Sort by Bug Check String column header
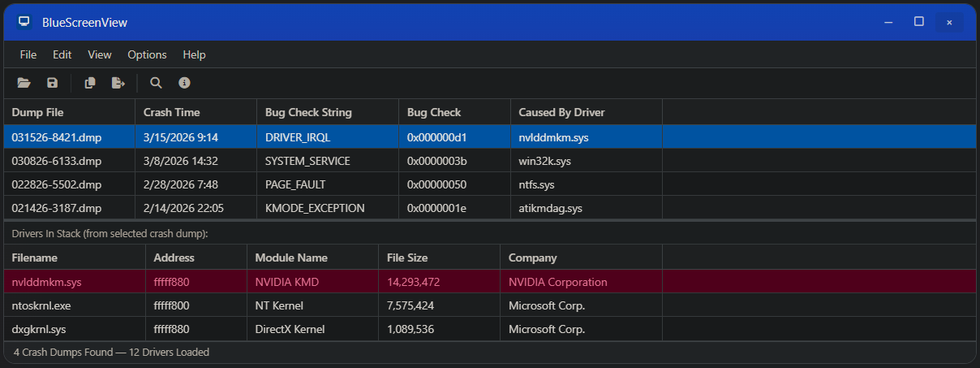 [x=328, y=112]
